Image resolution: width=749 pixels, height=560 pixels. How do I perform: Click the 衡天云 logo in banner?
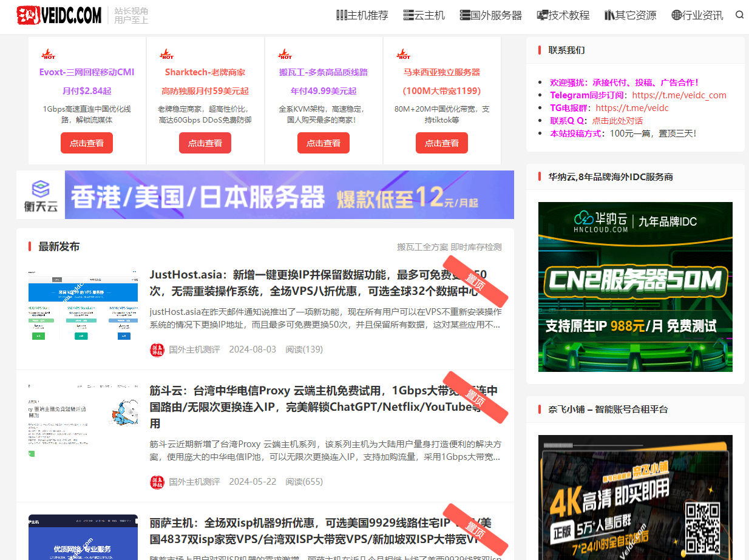click(x=41, y=195)
